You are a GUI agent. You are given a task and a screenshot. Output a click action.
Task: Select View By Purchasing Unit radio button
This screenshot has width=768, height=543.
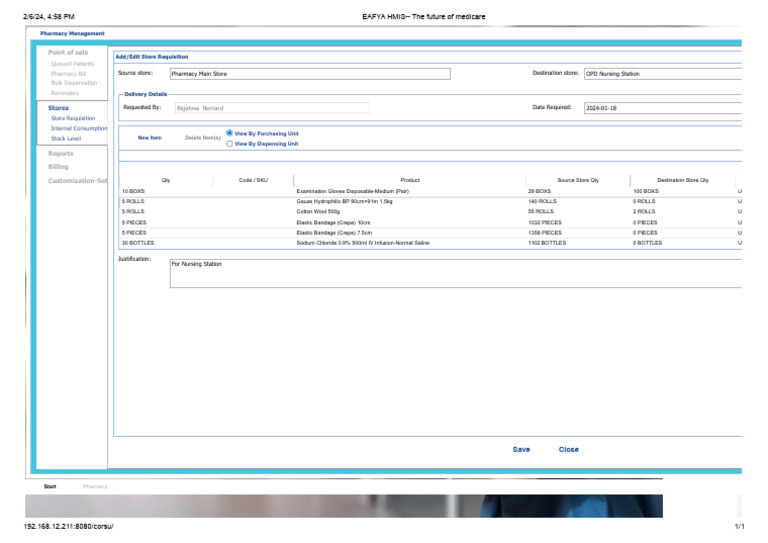coord(230,133)
